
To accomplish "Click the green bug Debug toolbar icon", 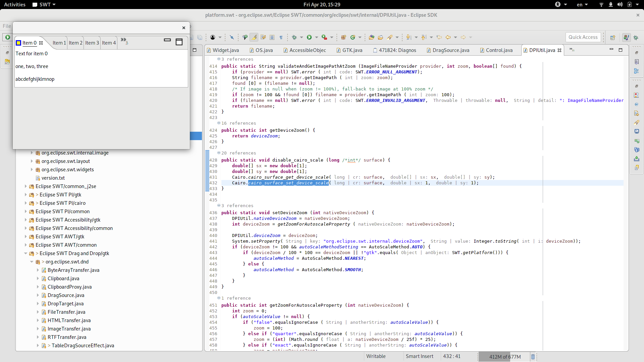I will coord(294,37).
